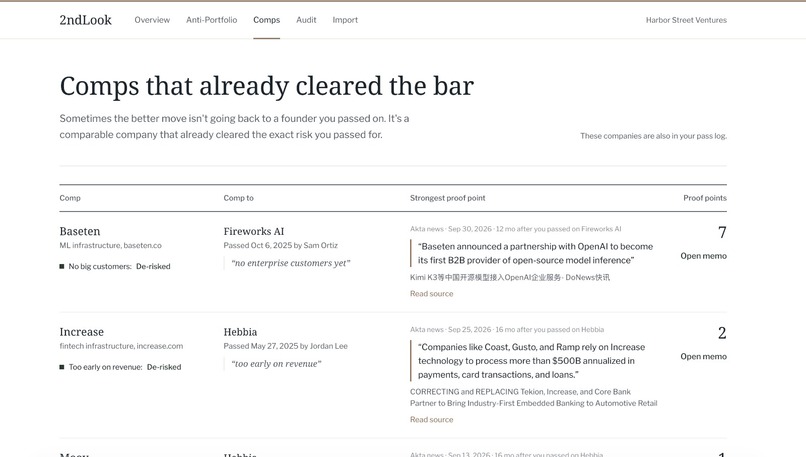This screenshot has height=457, width=806.
Task: Click the Increase company name
Action: (81, 332)
